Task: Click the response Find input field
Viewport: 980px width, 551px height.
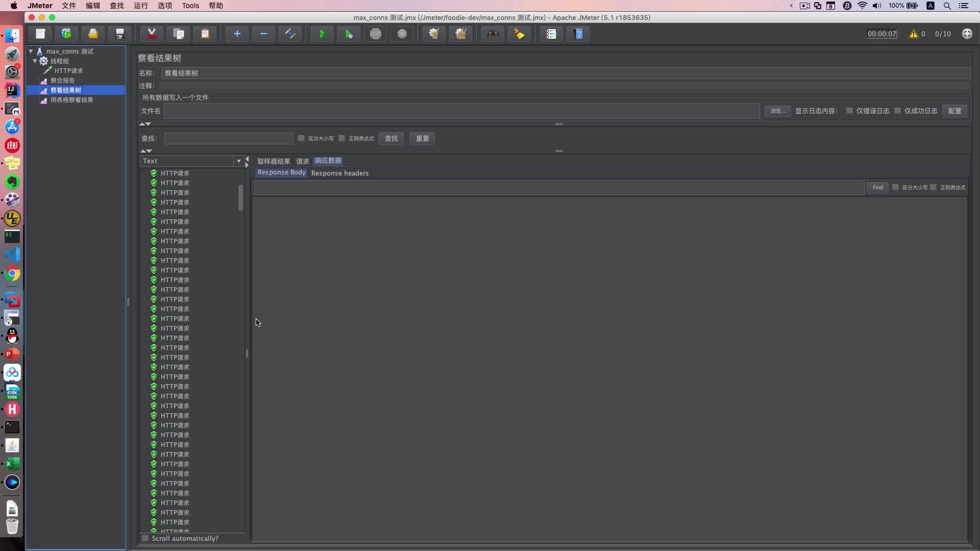Action: click(x=559, y=187)
